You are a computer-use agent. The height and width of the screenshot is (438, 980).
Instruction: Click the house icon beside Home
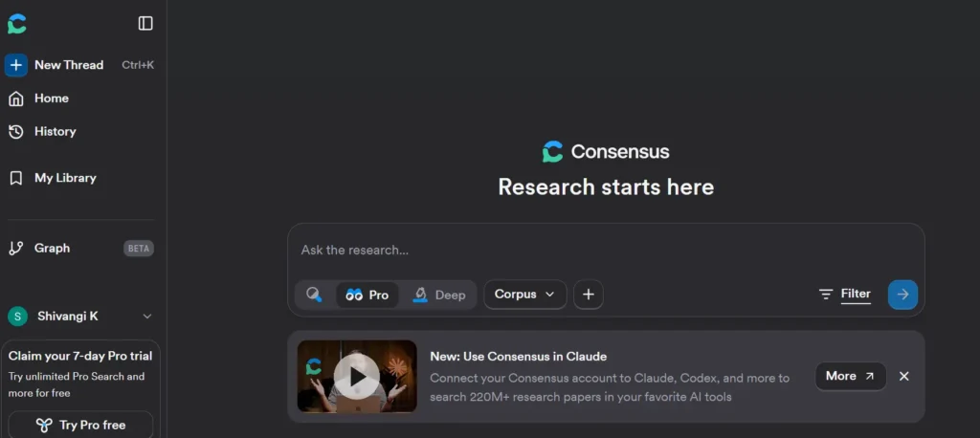[16, 99]
